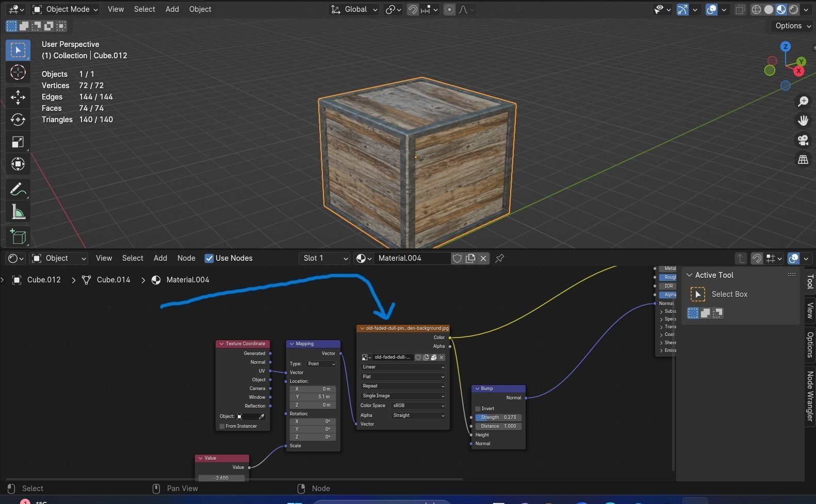Click the fake user shield icon for Material.004
Image resolution: width=816 pixels, height=504 pixels.
[x=457, y=258]
